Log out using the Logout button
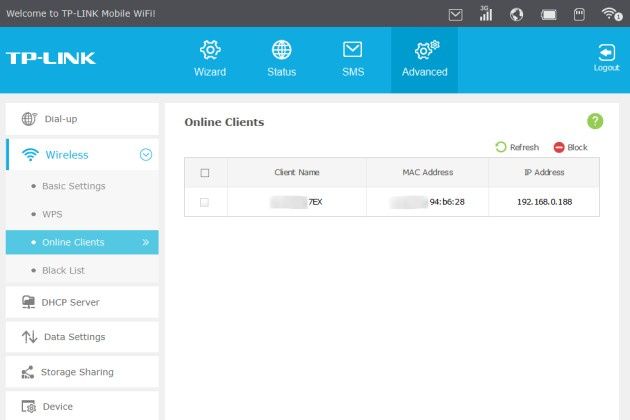 606,58
